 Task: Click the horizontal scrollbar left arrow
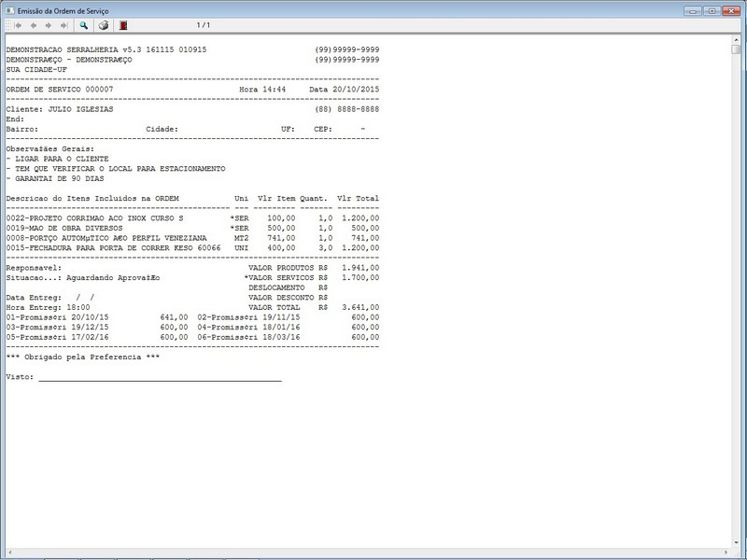point(10,553)
